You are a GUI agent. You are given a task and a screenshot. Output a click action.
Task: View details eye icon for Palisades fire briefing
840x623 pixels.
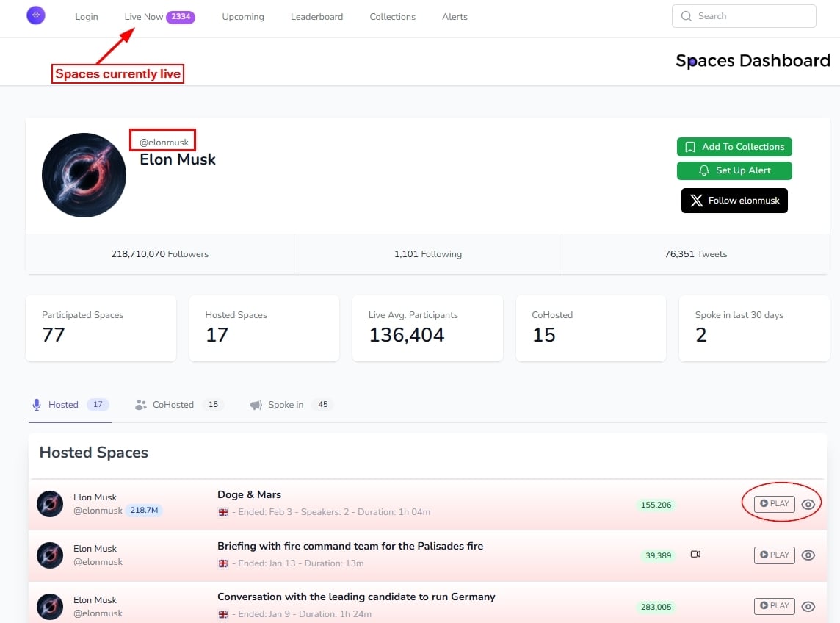pyautogui.click(x=808, y=555)
